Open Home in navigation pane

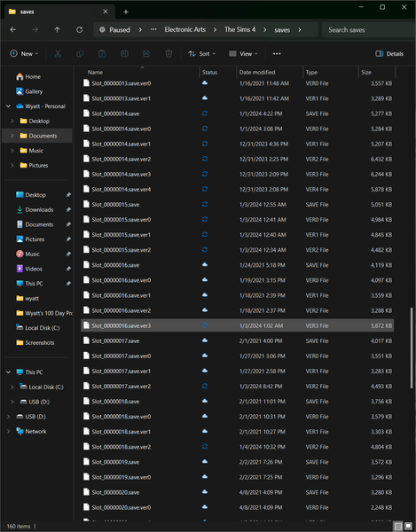click(28, 76)
